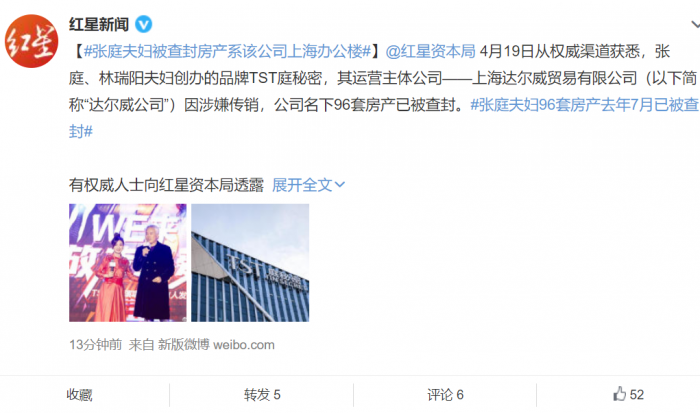Expand full text via 展开全文

(302, 184)
